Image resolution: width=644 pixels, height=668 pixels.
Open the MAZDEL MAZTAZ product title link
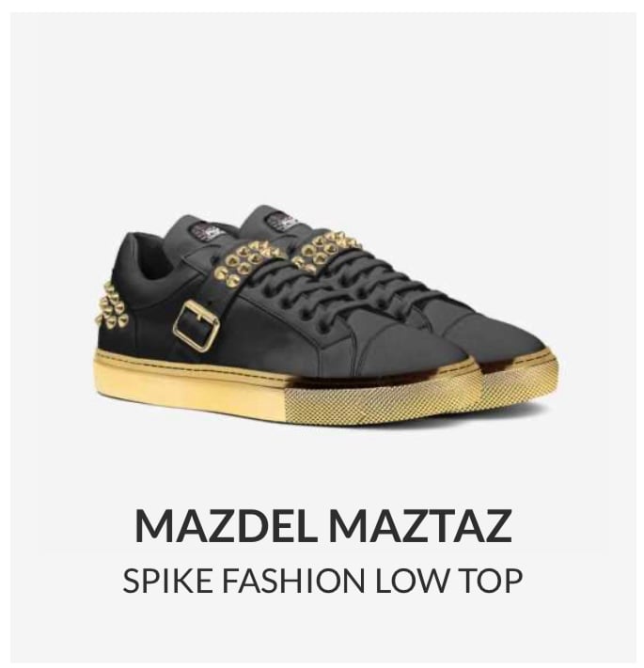(x=323, y=525)
